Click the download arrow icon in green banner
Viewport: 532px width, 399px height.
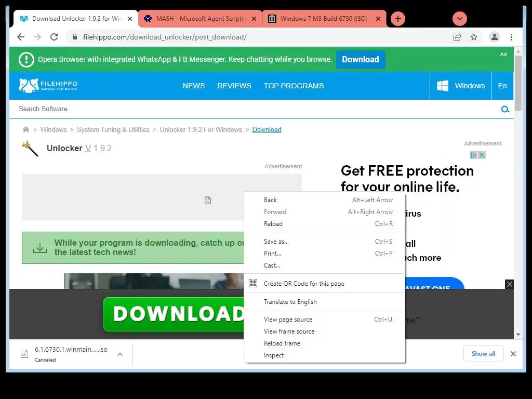point(39,248)
